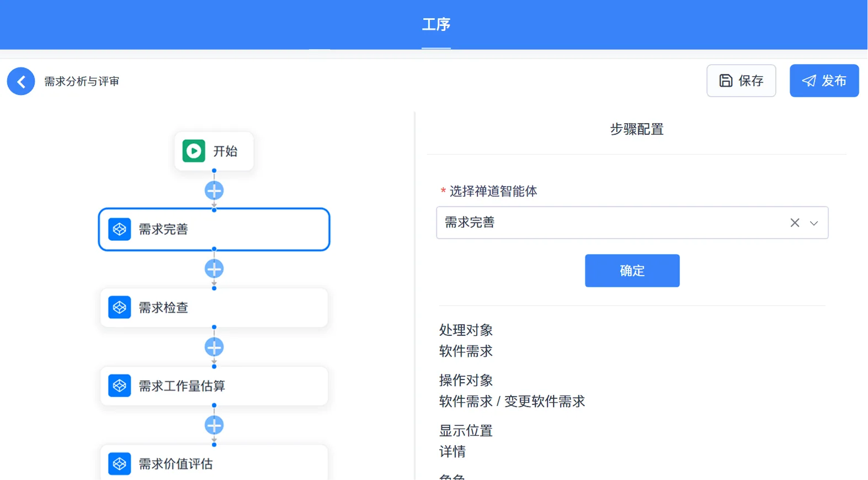
Task: Click the 操作对象 label
Action: [x=466, y=381]
